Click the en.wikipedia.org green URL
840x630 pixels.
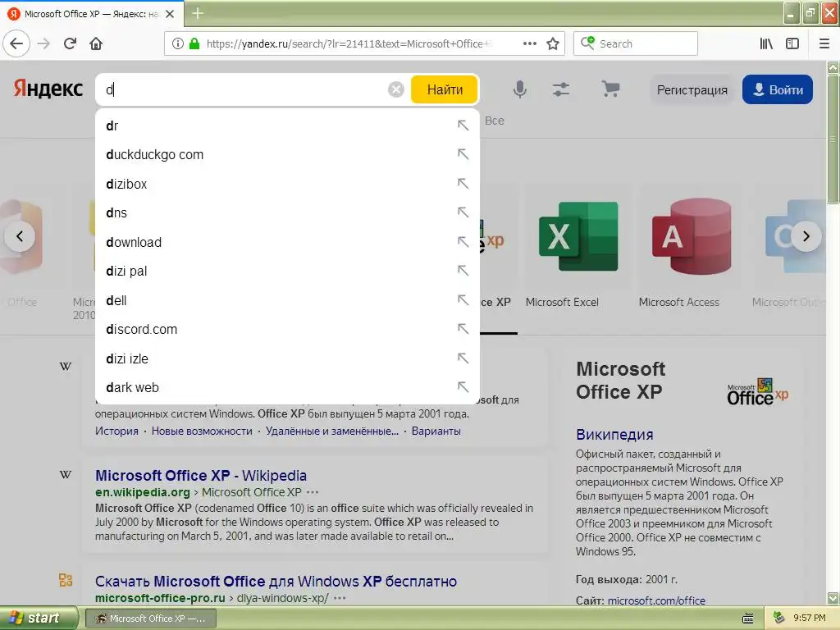point(143,492)
